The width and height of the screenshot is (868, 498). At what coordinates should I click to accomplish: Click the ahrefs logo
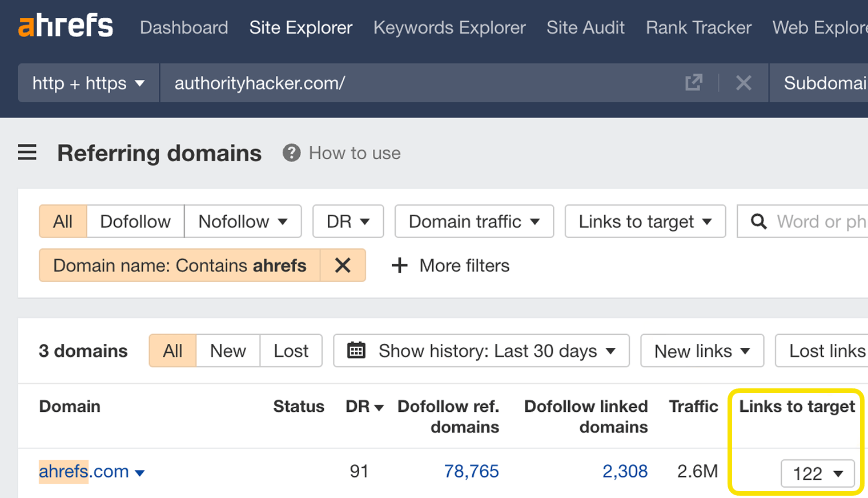(65, 25)
